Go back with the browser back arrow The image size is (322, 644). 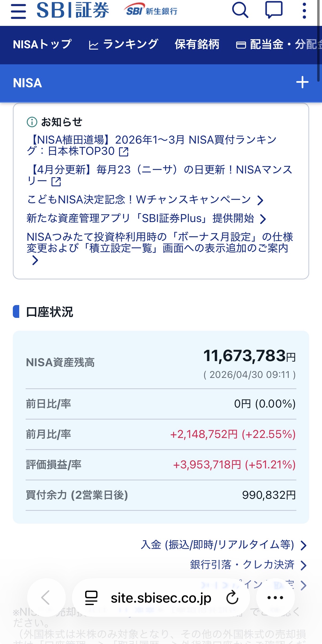pyautogui.click(x=46, y=598)
